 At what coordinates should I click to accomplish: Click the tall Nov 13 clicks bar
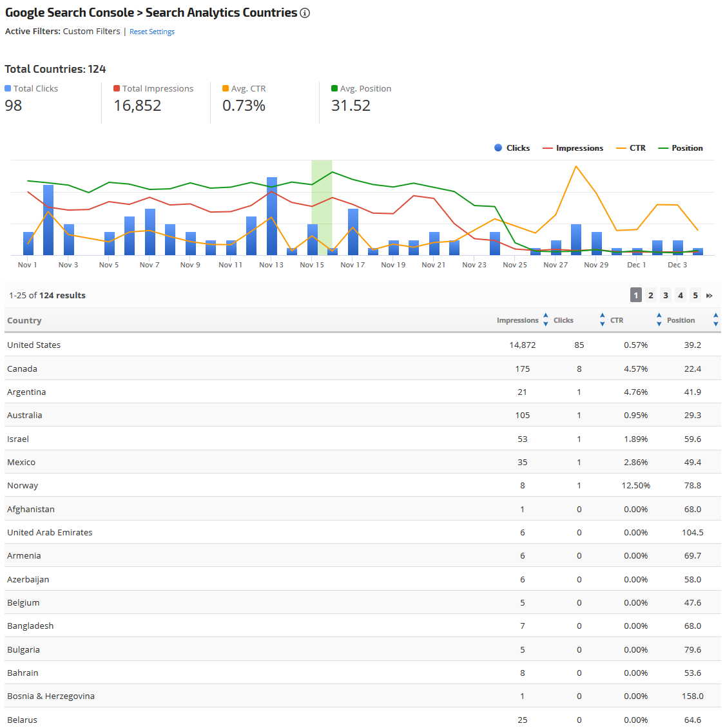(x=272, y=216)
